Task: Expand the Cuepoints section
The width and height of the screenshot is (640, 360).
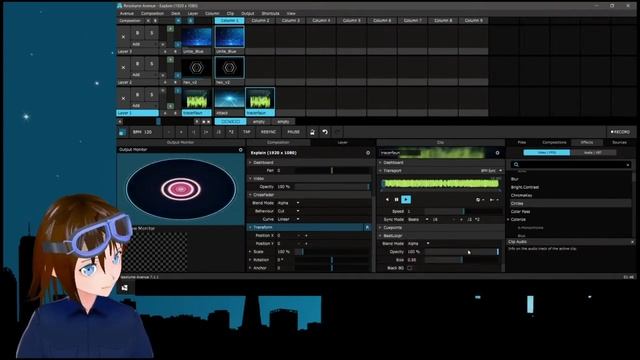Action: coord(380,227)
